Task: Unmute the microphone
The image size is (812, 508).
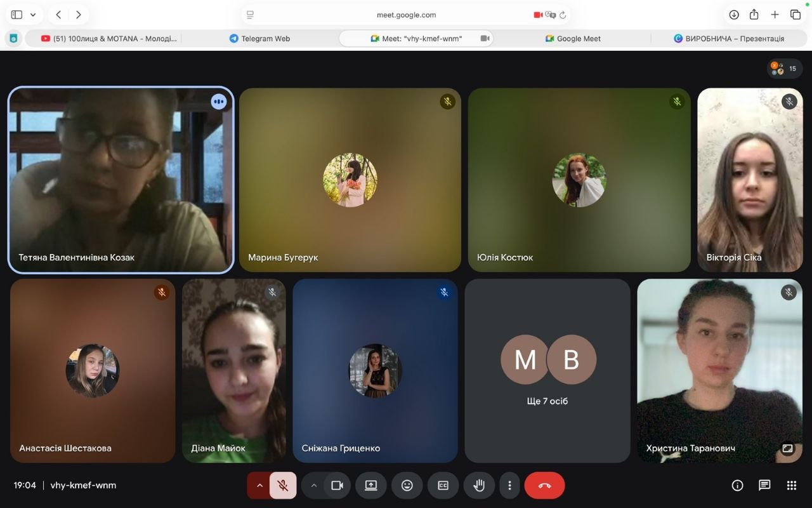Action: coord(283,486)
